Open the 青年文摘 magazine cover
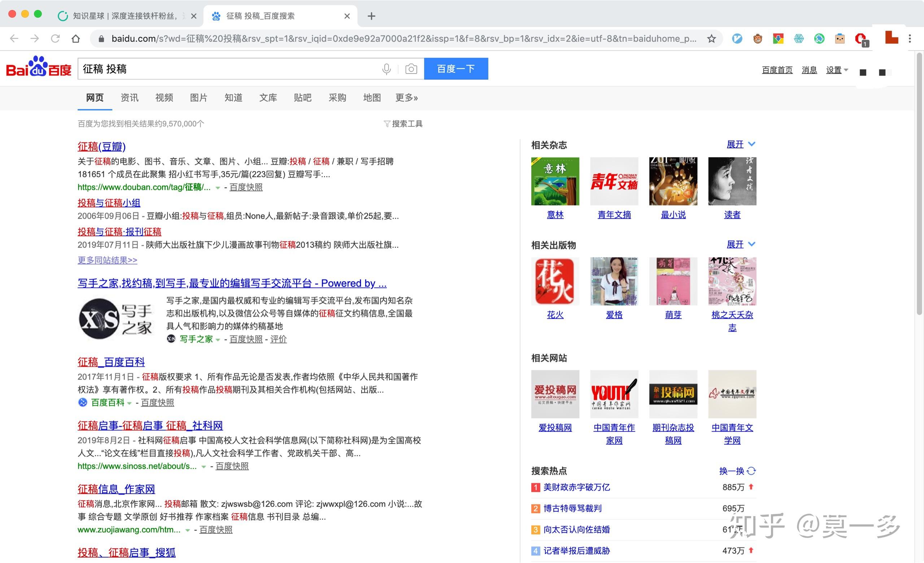The image size is (924, 563). [614, 181]
